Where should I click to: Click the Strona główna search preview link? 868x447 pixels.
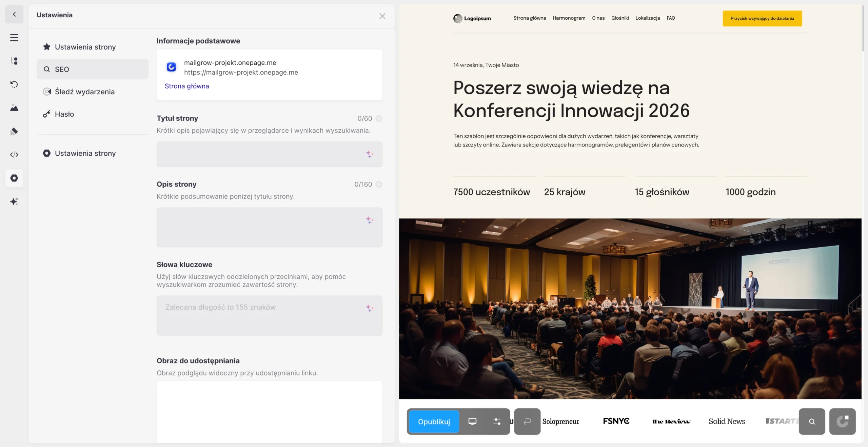[x=187, y=86]
